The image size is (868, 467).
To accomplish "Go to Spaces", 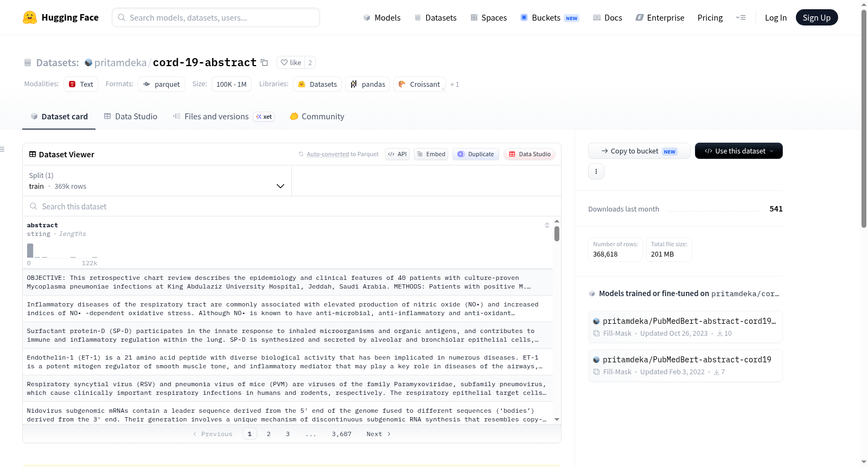I will [x=488, y=17].
